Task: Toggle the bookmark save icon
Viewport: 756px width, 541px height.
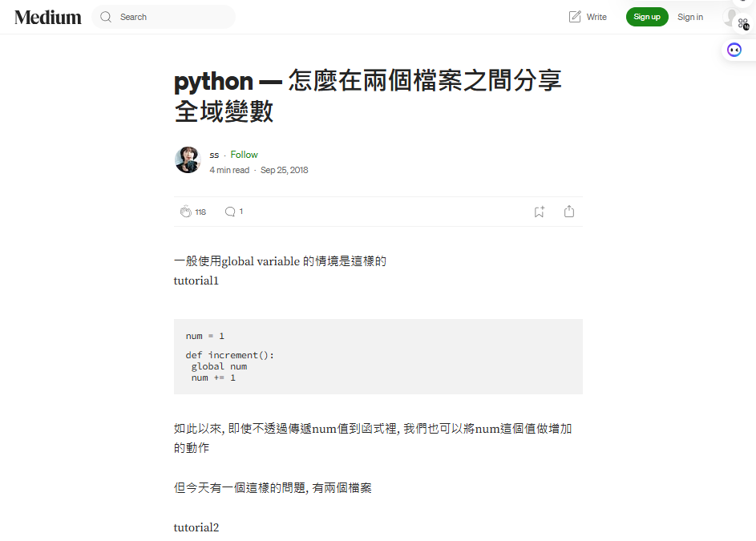Action: pyautogui.click(x=539, y=212)
